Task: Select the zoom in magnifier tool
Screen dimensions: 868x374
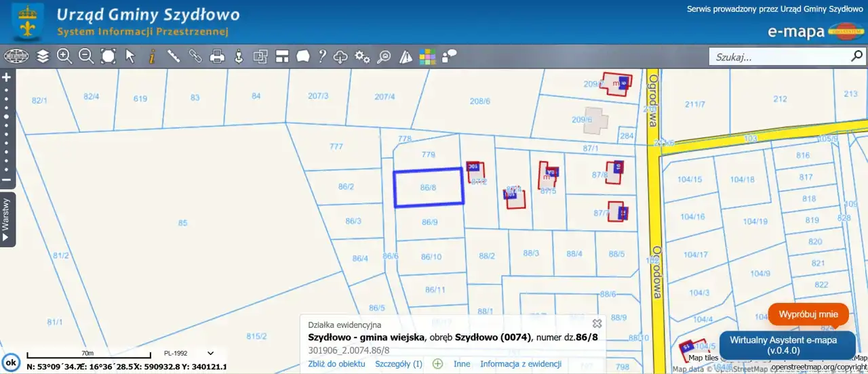Action: click(x=64, y=56)
